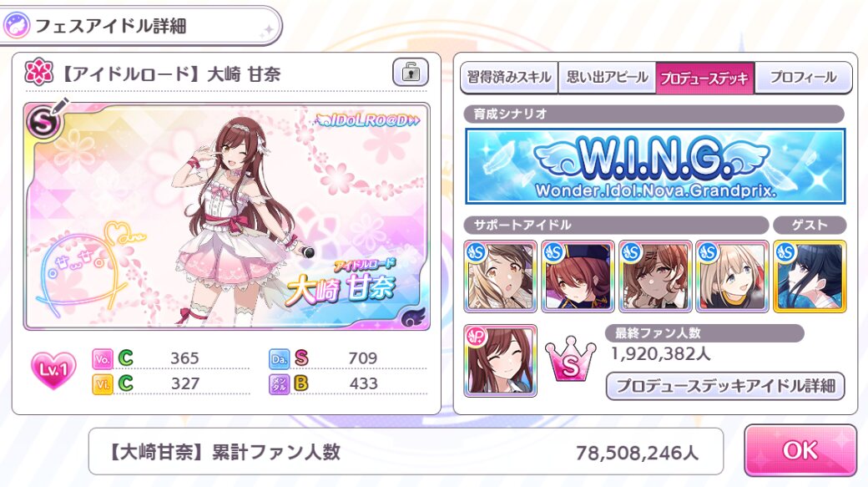Click the OK button
This screenshot has height=487, width=868.
(x=800, y=450)
